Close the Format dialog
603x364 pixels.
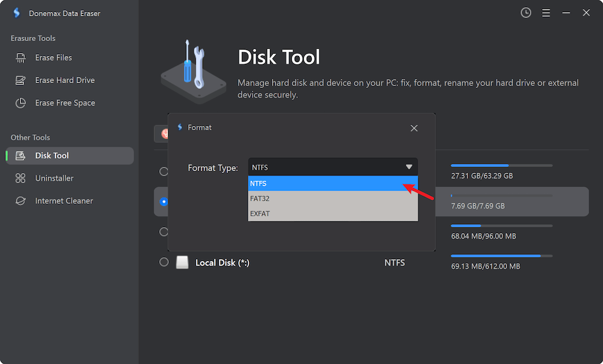click(414, 128)
